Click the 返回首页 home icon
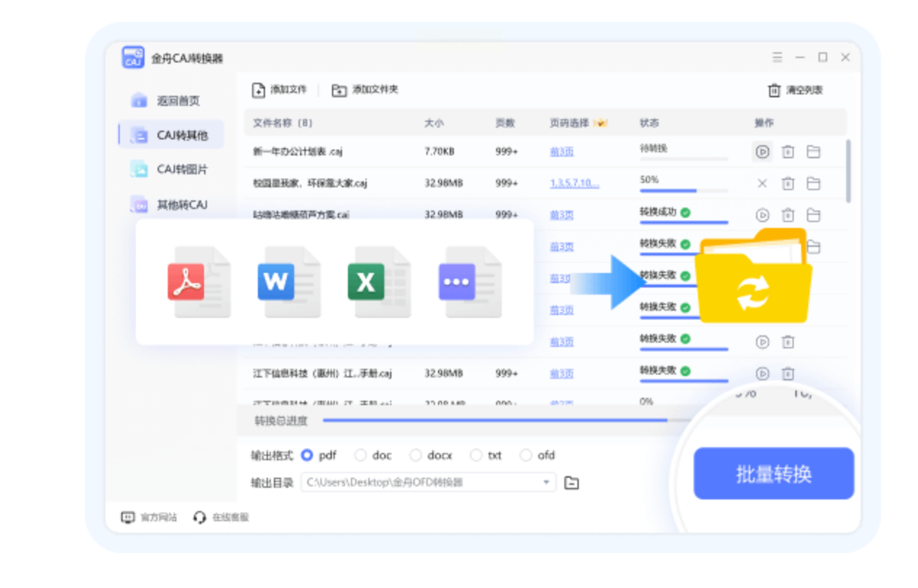The width and height of the screenshot is (918, 588). pos(139,100)
